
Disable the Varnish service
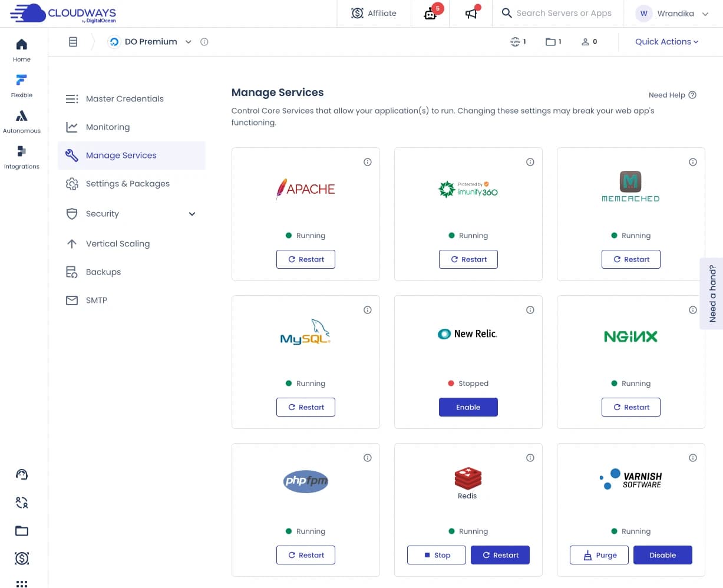pos(662,555)
